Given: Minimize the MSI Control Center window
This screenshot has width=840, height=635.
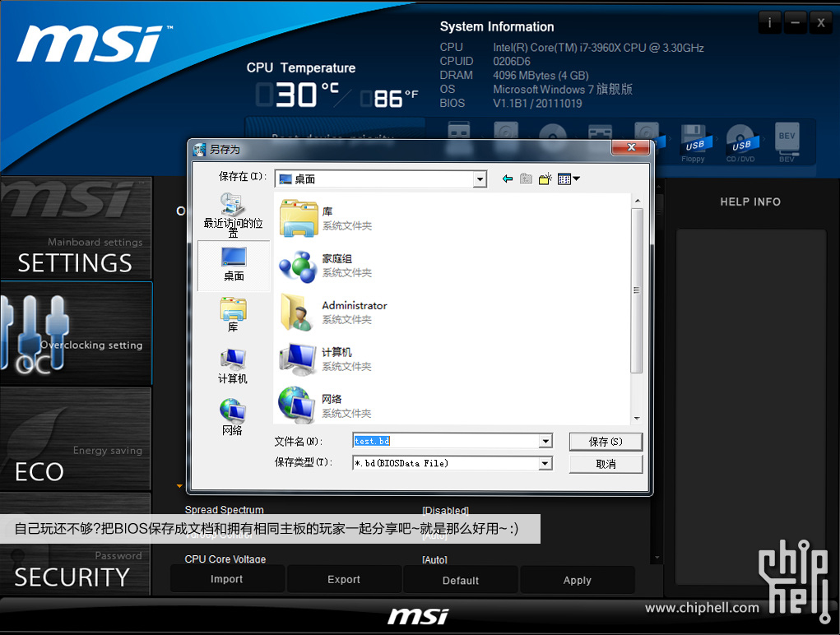Looking at the screenshot, I should pyautogui.click(x=796, y=22).
